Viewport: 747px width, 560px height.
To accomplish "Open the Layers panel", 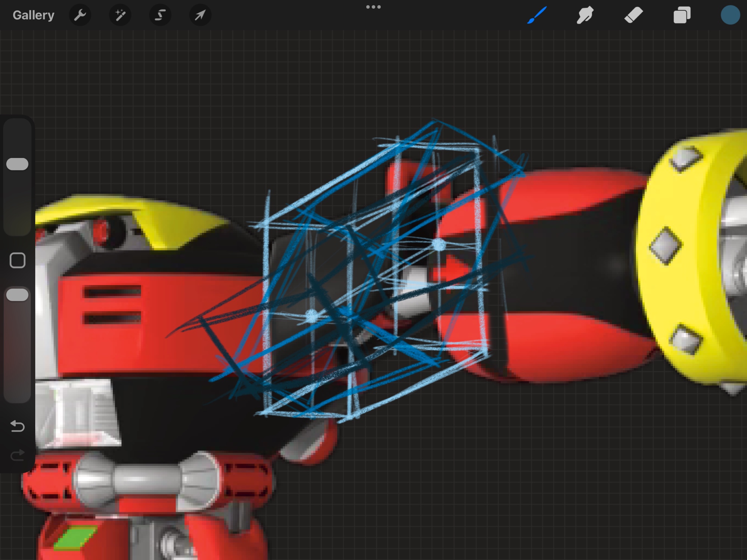I will click(x=682, y=15).
